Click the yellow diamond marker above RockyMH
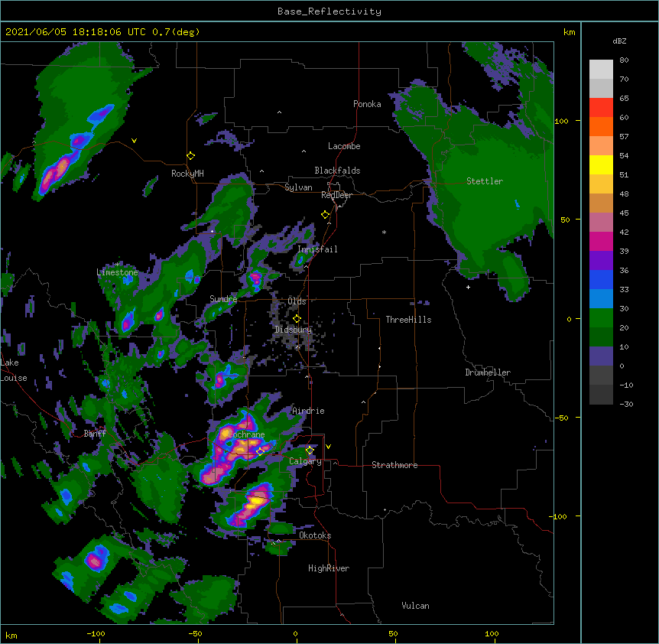 [x=191, y=156]
